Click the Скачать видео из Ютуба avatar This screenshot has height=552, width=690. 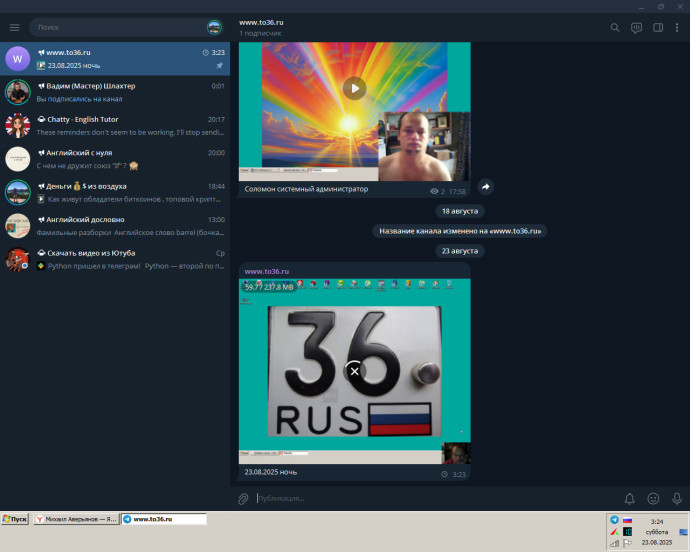(x=18, y=260)
